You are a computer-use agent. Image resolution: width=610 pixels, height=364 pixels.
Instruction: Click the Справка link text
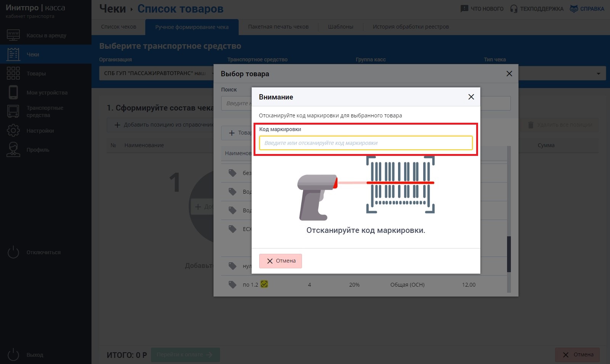(592, 9)
